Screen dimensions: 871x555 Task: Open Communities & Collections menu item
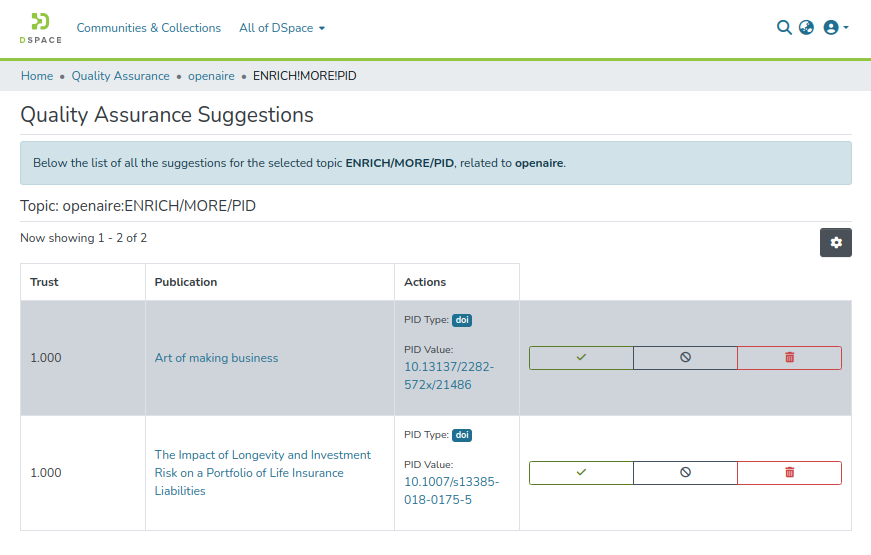click(x=149, y=28)
